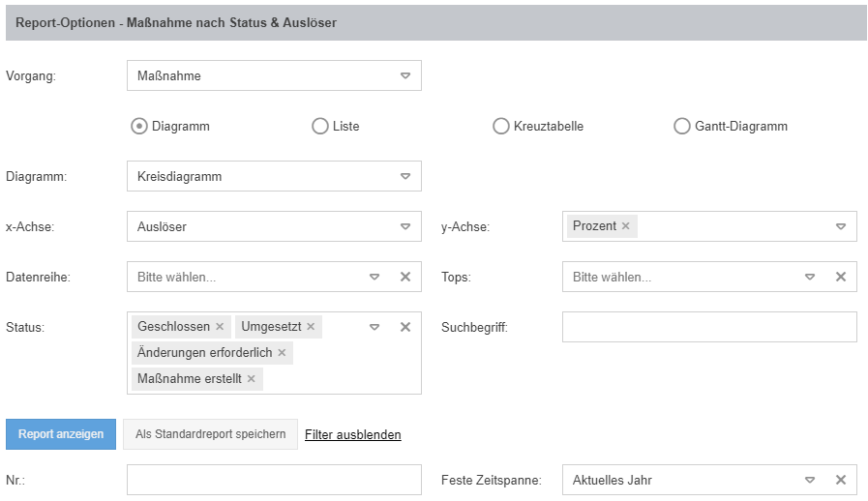Open the Vorgang dropdown

(x=274, y=75)
